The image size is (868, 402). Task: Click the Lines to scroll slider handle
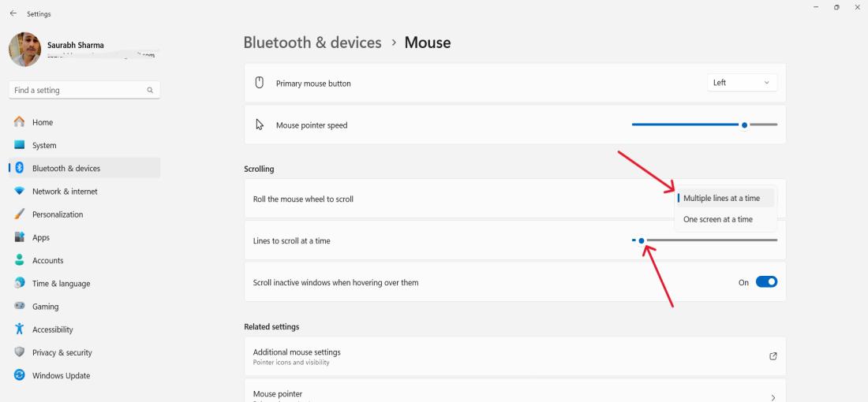click(642, 240)
